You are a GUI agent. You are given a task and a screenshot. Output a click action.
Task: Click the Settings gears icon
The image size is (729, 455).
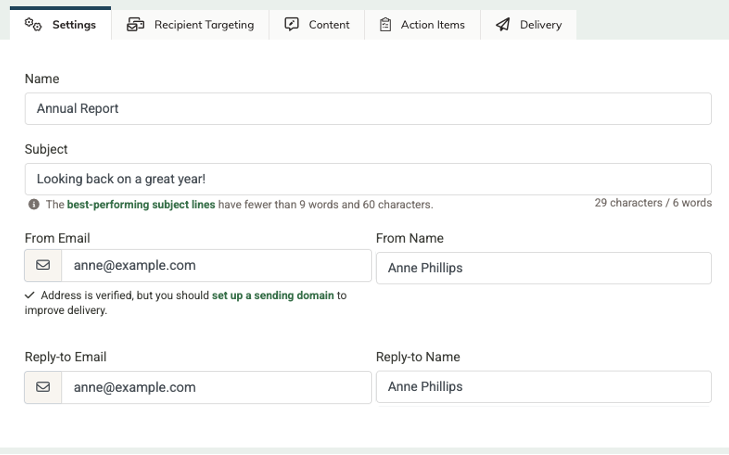tap(33, 25)
